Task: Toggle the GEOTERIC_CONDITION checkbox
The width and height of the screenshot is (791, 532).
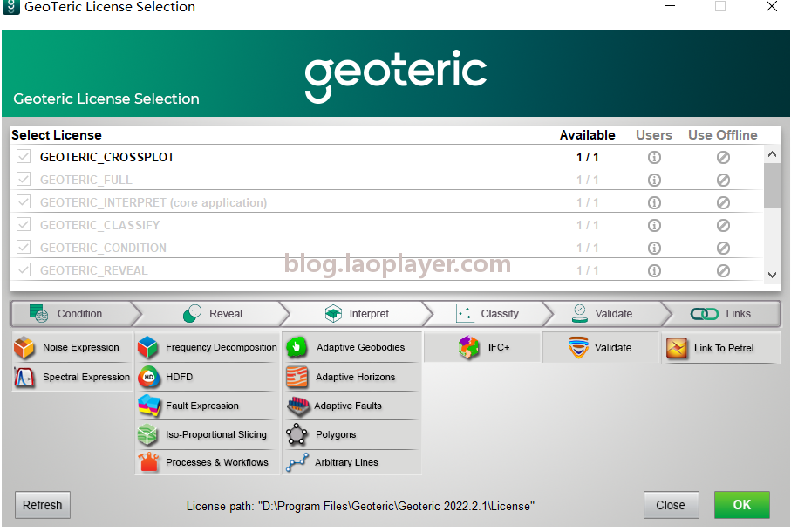Action: pyautogui.click(x=24, y=247)
